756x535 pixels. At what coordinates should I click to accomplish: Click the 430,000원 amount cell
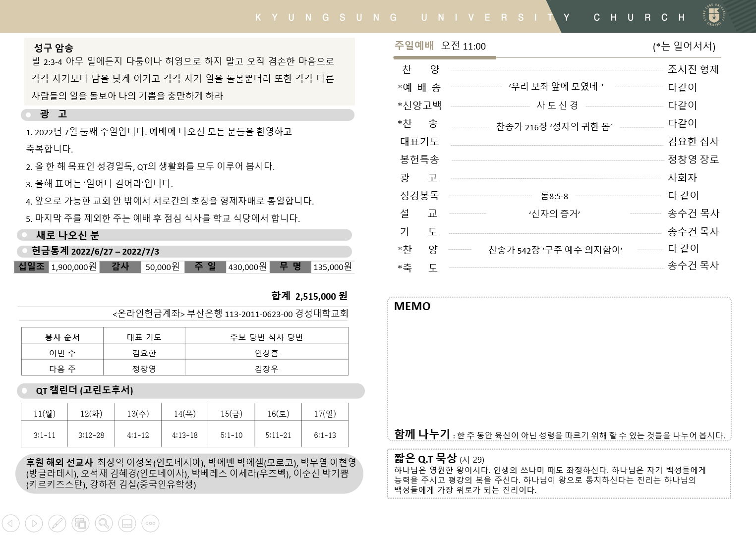click(247, 267)
